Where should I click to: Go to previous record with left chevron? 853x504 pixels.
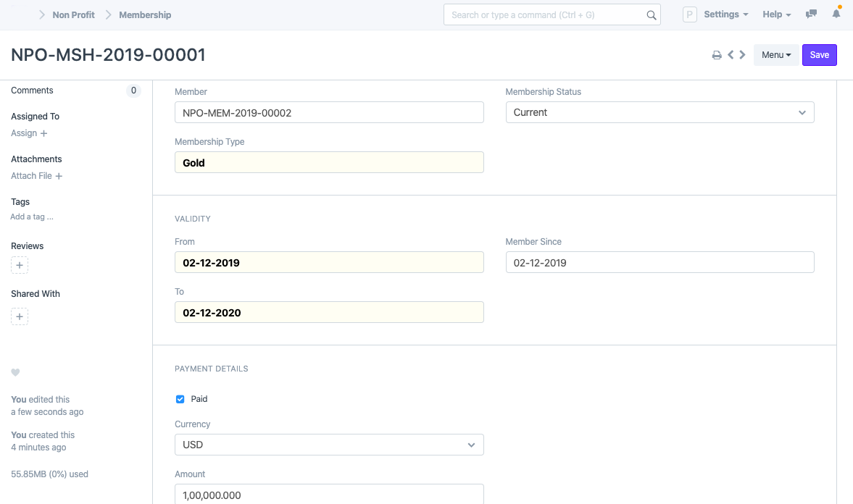point(731,55)
